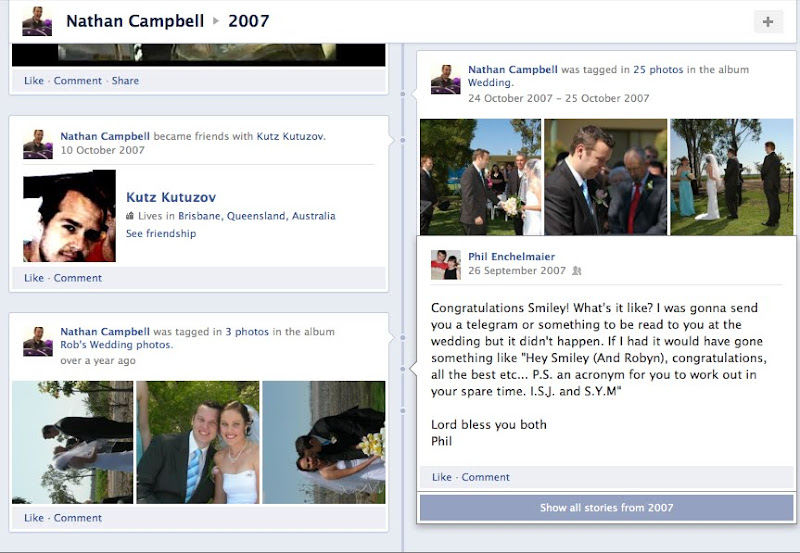The image size is (800, 553).
Task: Open Kutz Kutuzov's profile photo
Action: 69,216
